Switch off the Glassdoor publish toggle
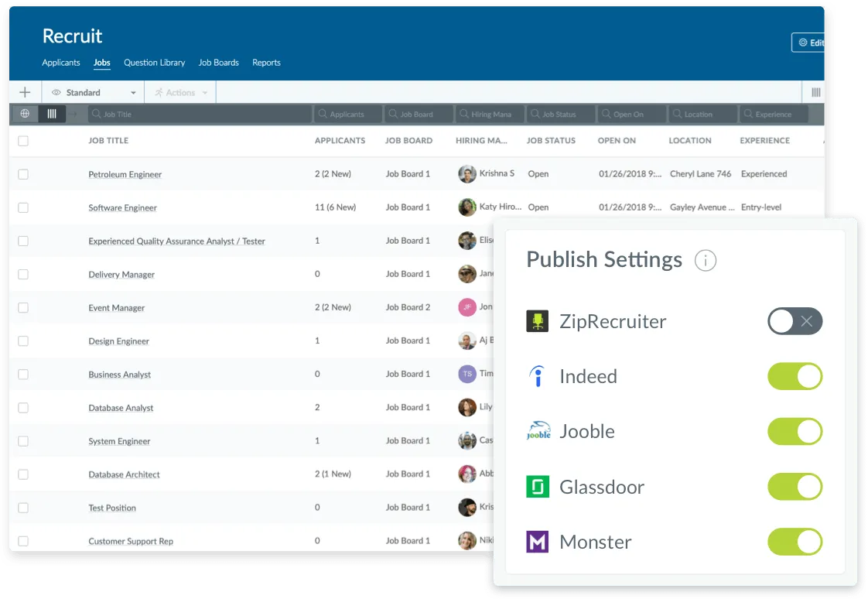This screenshot has height=599, width=868. (795, 487)
